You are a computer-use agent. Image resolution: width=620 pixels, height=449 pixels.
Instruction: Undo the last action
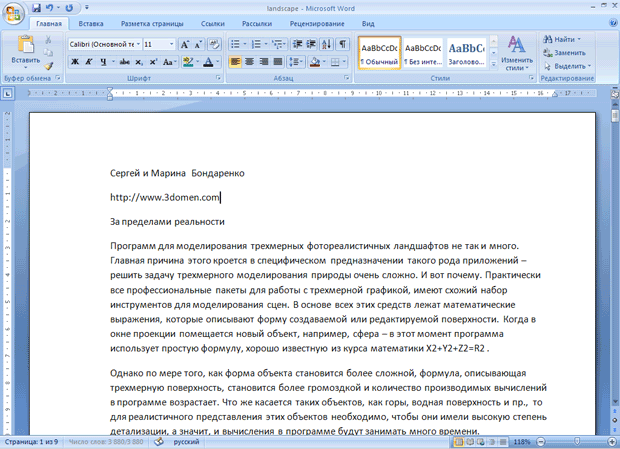tap(49, 8)
